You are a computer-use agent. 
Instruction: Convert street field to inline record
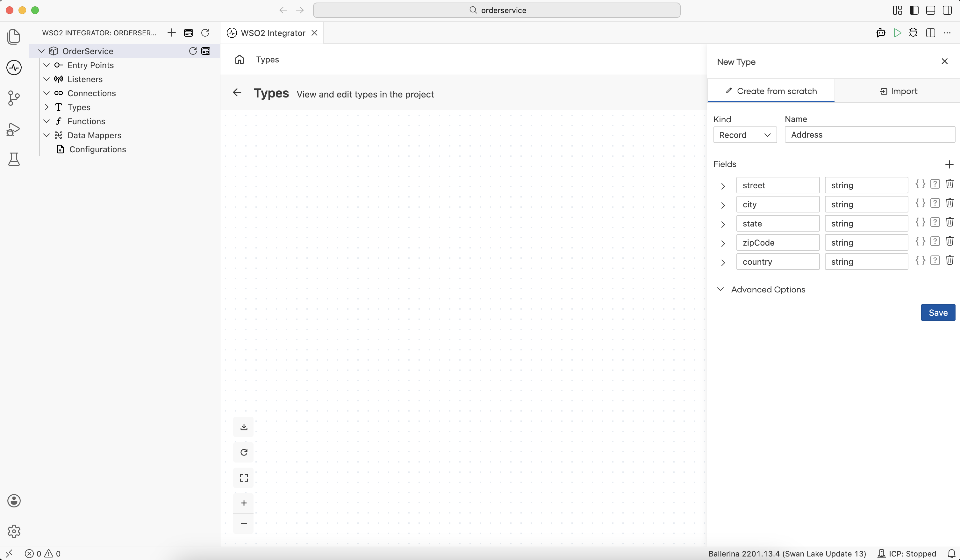920,184
